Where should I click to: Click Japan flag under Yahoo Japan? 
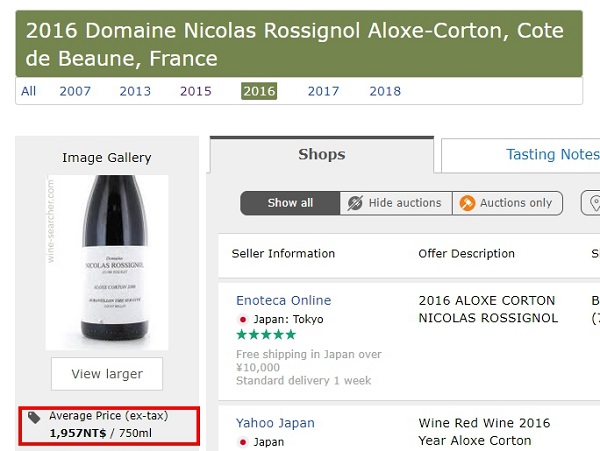[242, 442]
